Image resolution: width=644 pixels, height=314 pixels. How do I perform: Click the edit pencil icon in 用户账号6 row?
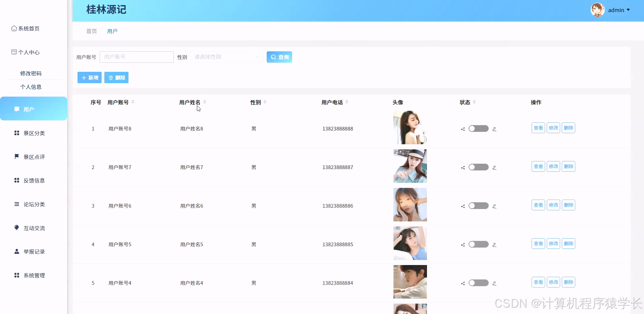pyautogui.click(x=494, y=206)
